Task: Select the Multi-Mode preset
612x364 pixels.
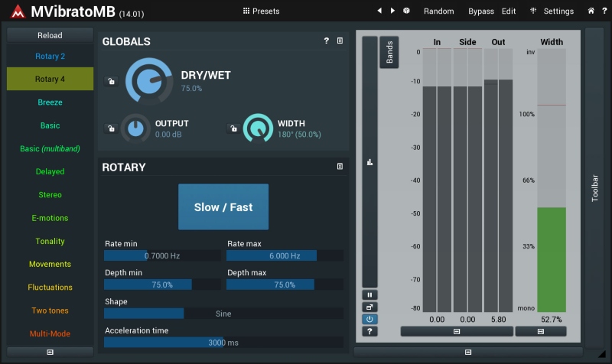Action: pyautogui.click(x=50, y=333)
